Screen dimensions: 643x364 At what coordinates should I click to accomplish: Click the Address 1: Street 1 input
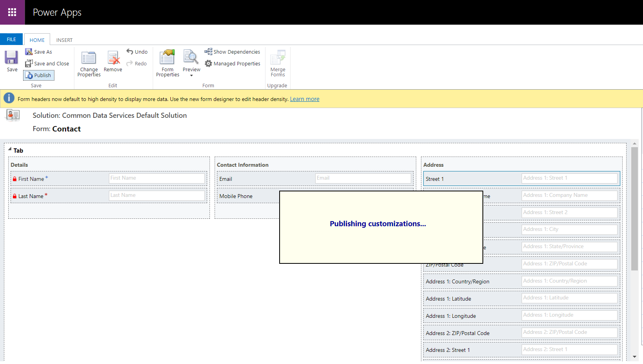point(569,178)
